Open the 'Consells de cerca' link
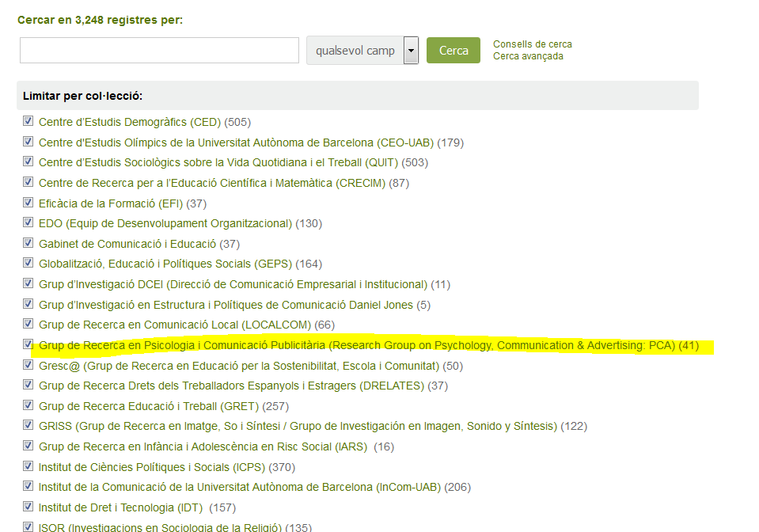 (532, 44)
